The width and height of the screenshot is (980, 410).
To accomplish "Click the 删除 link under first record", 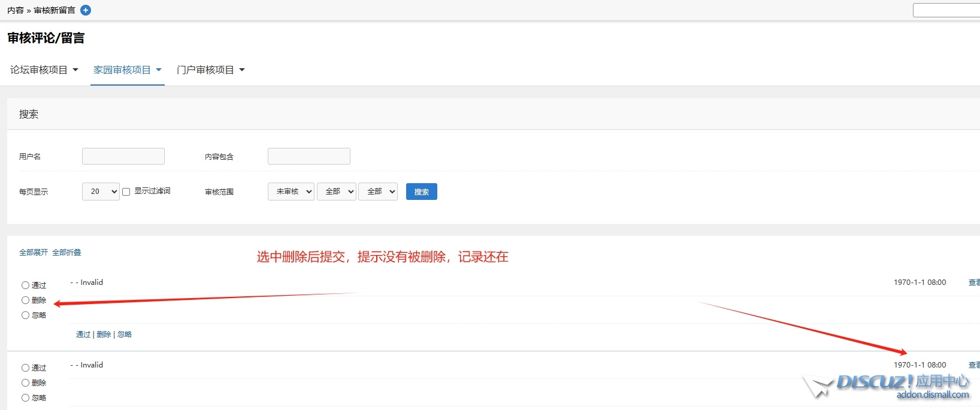I will 104,335.
